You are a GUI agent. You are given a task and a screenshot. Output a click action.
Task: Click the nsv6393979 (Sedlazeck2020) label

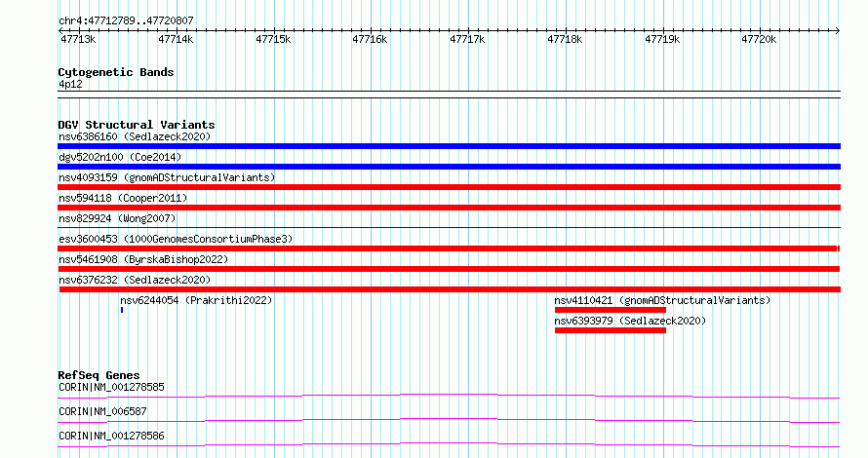tap(630, 321)
